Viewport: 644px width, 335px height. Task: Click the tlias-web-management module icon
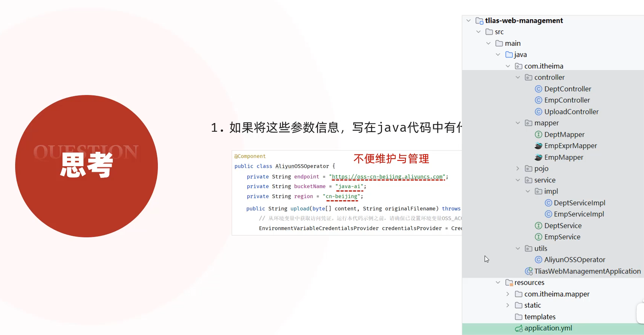pos(479,21)
